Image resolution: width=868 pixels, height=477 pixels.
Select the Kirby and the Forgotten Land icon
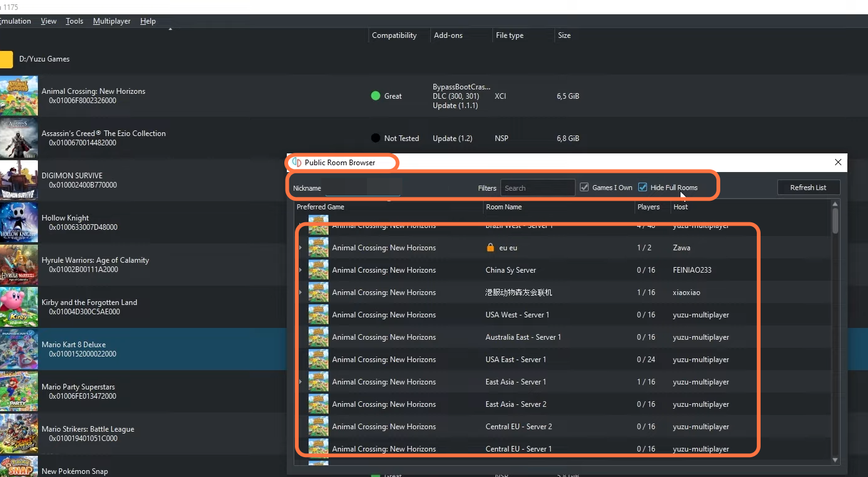click(x=19, y=307)
